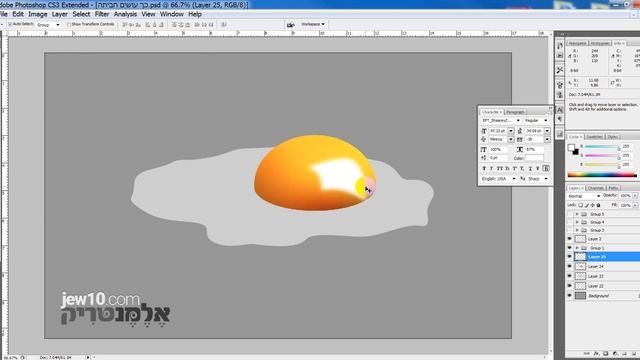Open the layer blend mode Normal dropdown

coord(584,196)
